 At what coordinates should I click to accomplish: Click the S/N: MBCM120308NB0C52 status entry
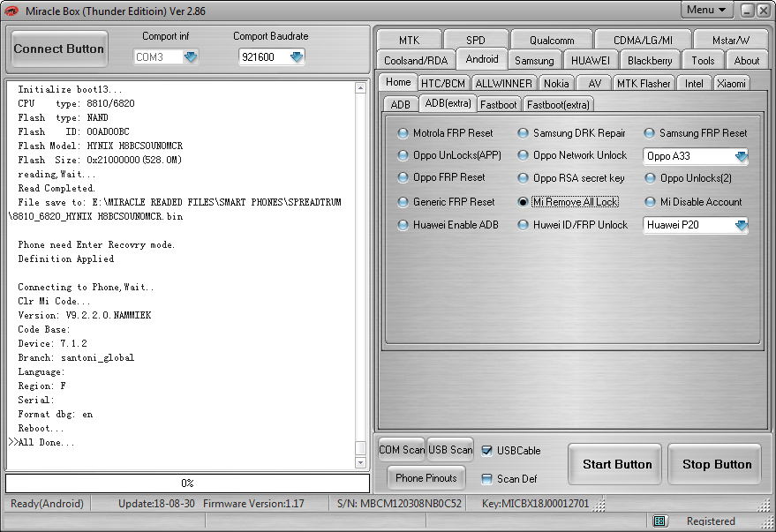[x=399, y=503]
